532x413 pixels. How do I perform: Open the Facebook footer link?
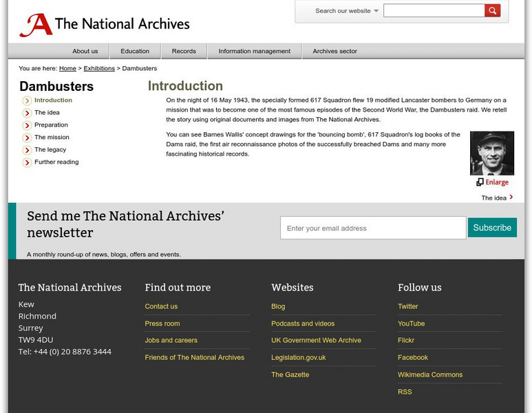pos(413,358)
